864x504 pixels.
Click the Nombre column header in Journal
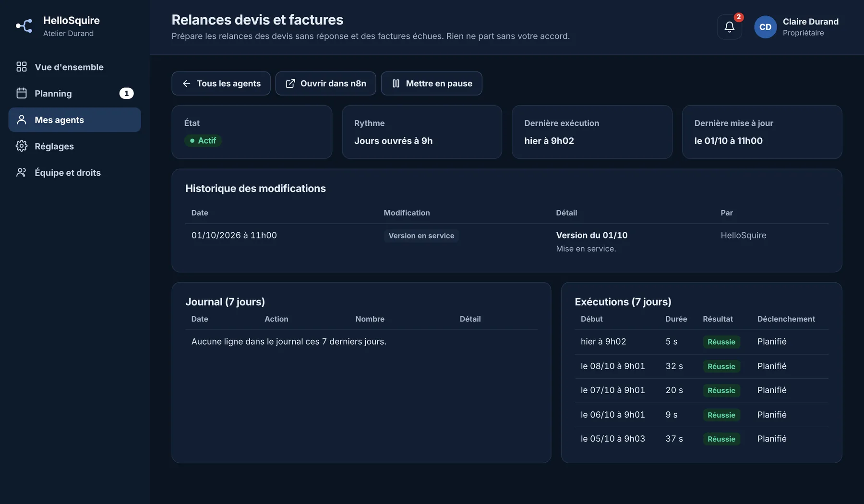click(370, 319)
